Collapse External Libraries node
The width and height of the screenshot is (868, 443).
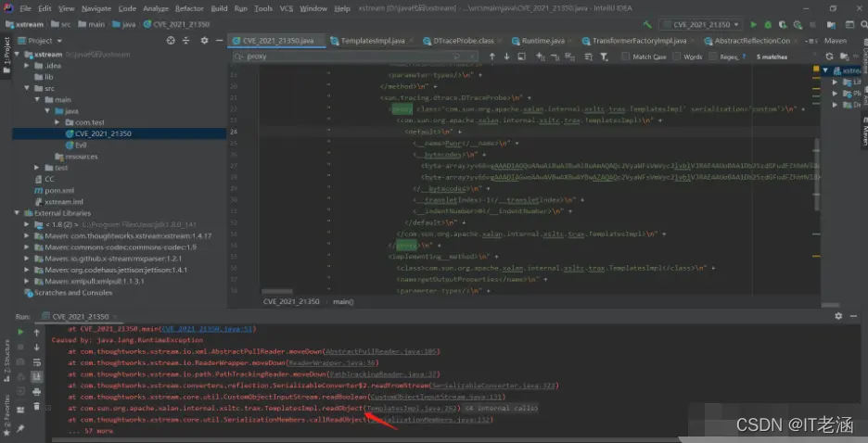tap(17, 213)
